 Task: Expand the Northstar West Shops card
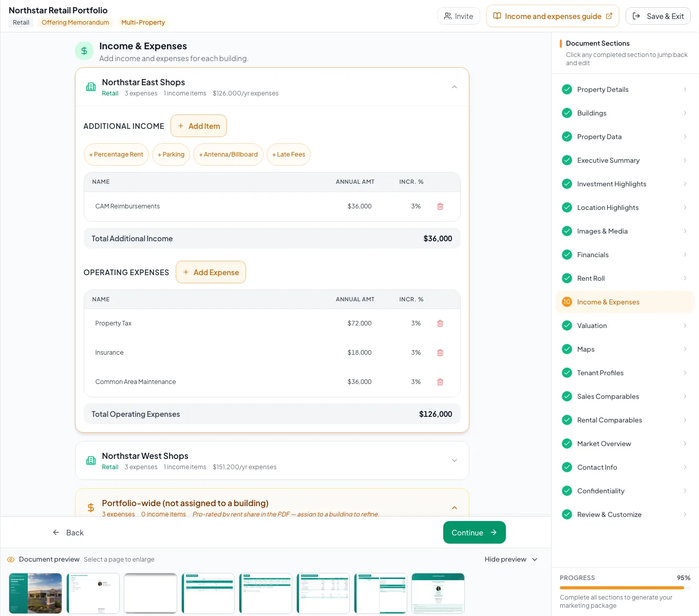455,460
